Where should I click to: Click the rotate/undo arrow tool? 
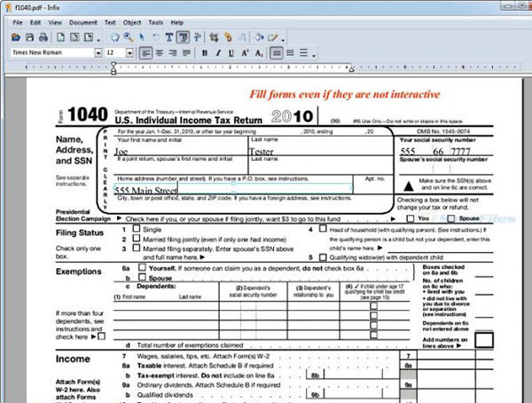156,37
